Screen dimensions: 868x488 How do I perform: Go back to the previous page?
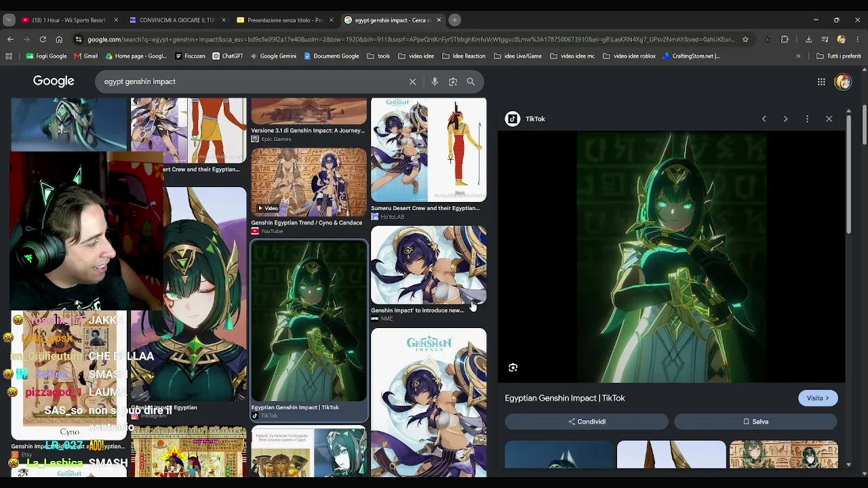10,39
